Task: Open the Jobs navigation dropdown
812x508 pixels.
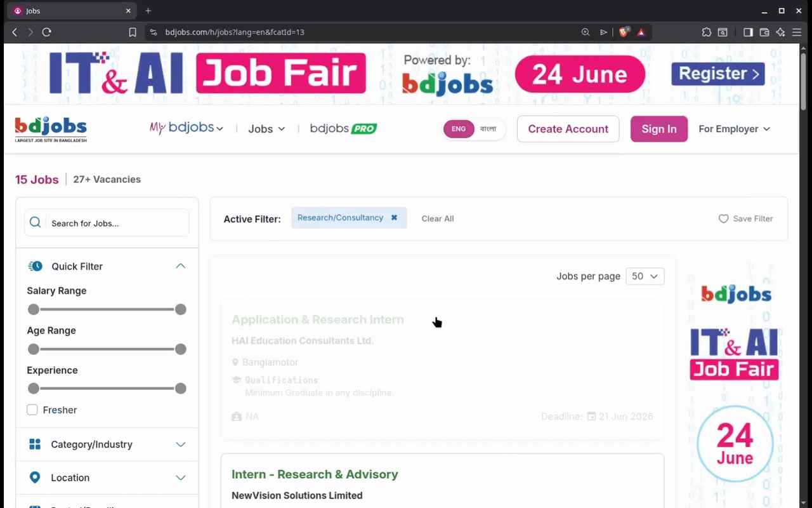Action: 266,129
